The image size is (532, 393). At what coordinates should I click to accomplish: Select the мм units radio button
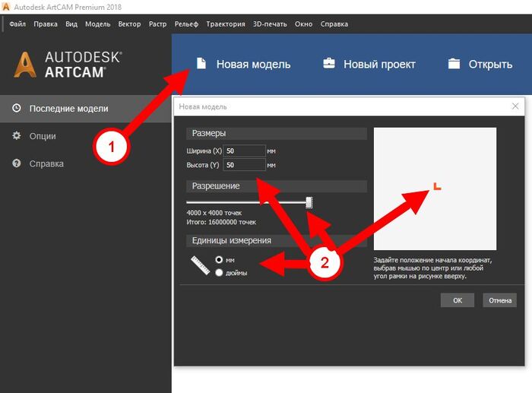pos(220,260)
